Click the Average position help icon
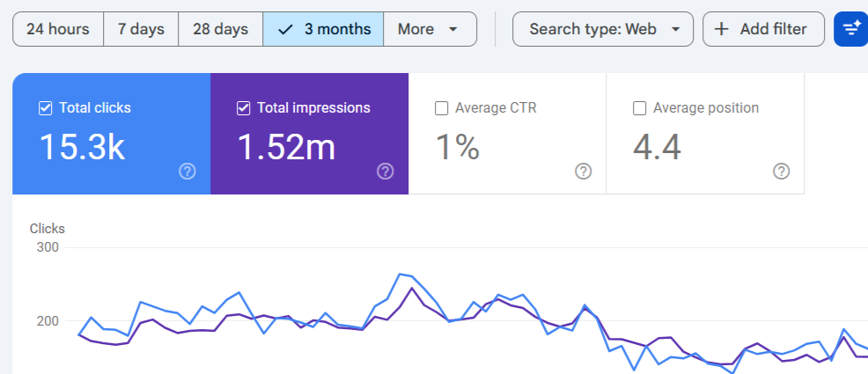 coord(781,172)
